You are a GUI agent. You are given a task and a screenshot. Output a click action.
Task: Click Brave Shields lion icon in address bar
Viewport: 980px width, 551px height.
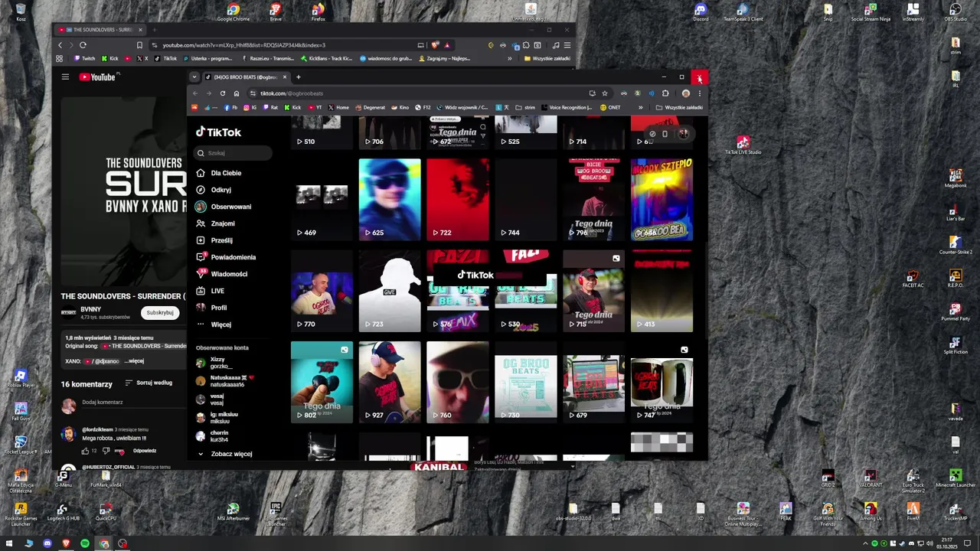[x=436, y=45]
